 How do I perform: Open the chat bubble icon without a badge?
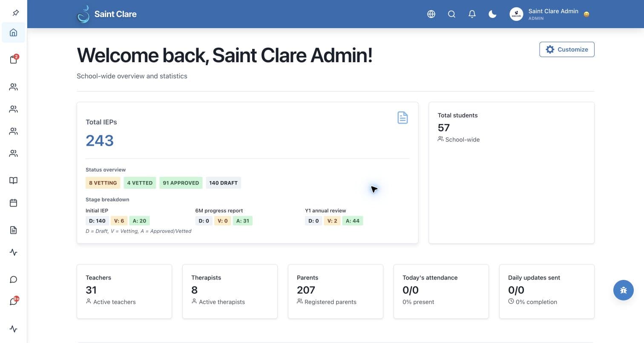pos(13,280)
